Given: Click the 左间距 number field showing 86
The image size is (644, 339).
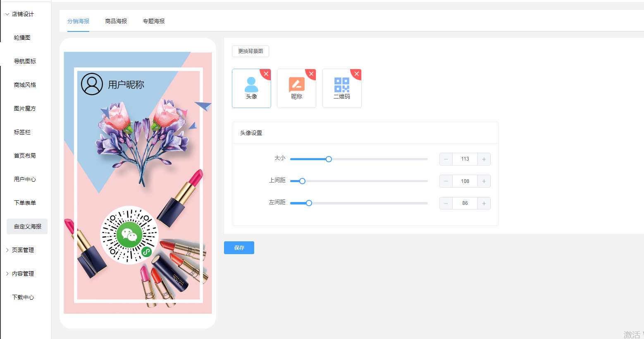Looking at the screenshot, I should pos(465,203).
